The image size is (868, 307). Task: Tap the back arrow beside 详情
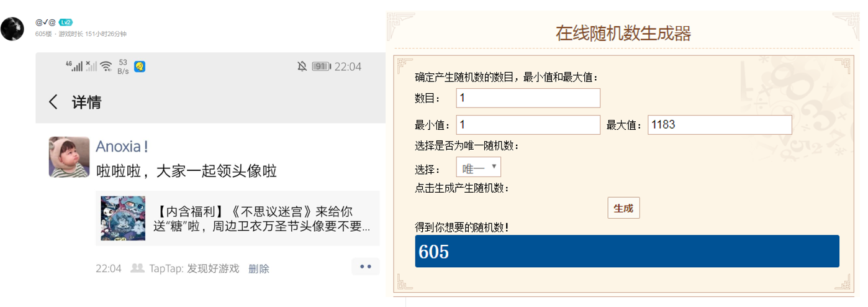coord(53,102)
